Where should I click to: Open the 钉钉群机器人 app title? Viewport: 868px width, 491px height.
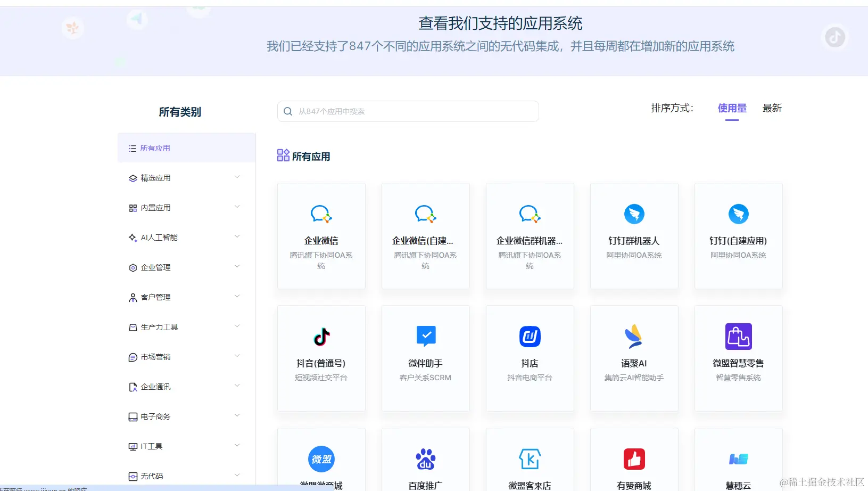[x=634, y=241]
